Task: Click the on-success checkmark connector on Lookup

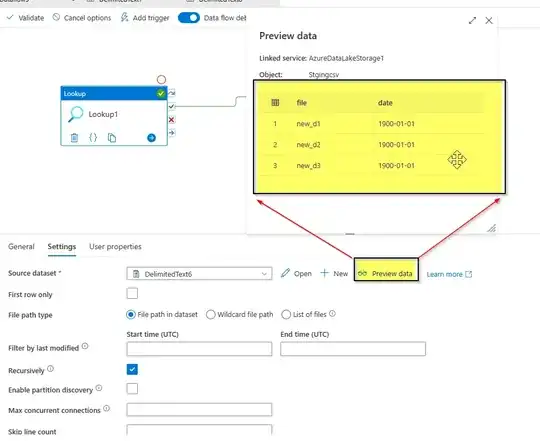Action: pos(172,106)
